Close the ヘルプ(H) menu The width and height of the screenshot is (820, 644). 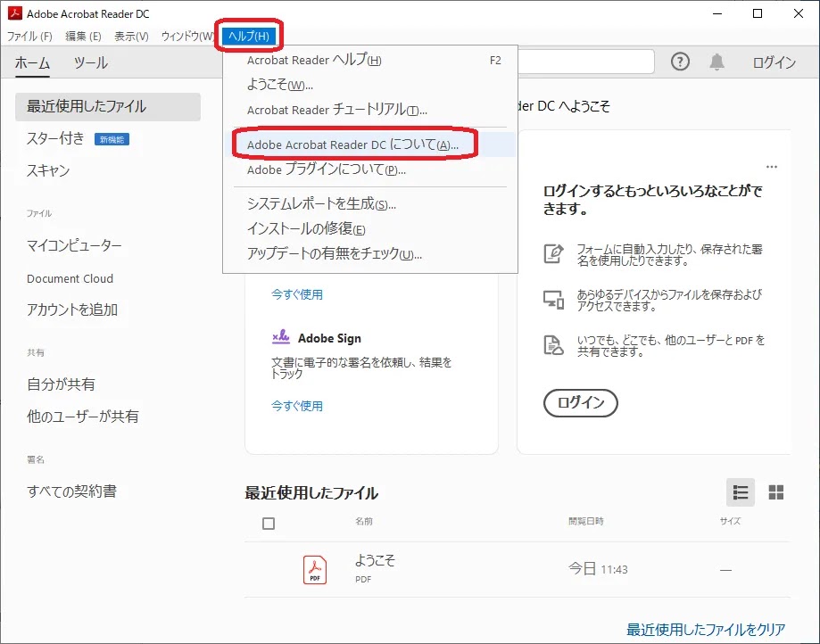249,36
